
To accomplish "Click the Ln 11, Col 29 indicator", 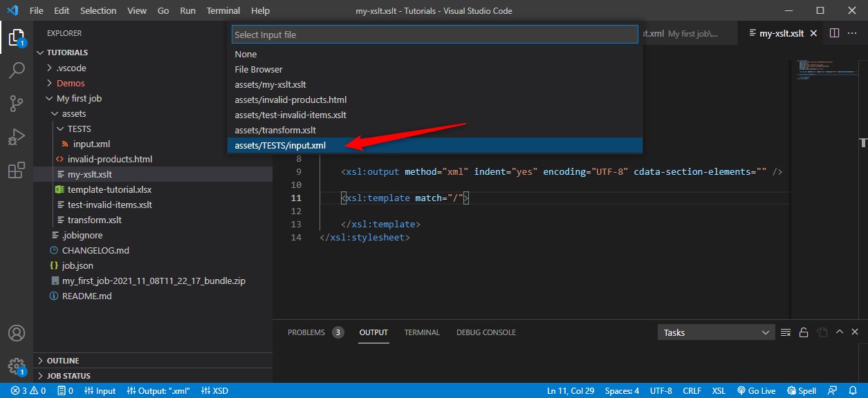I will tap(571, 390).
